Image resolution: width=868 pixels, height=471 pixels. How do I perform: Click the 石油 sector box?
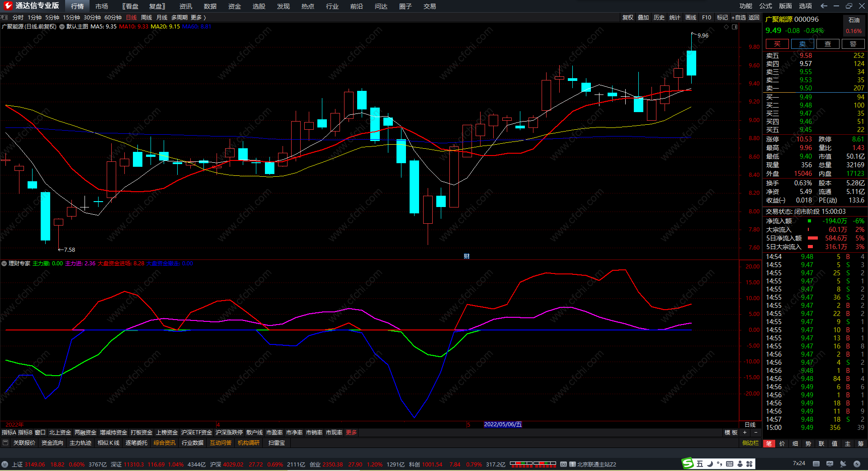click(x=854, y=25)
